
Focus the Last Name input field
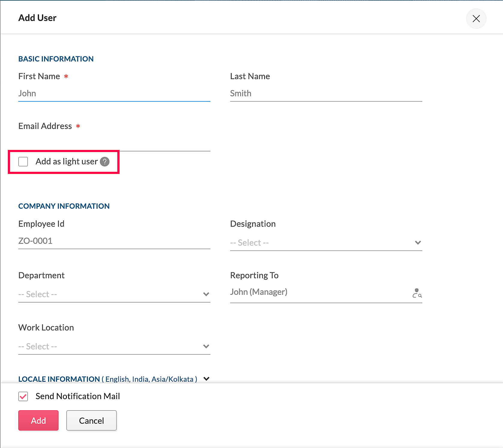[x=326, y=94]
